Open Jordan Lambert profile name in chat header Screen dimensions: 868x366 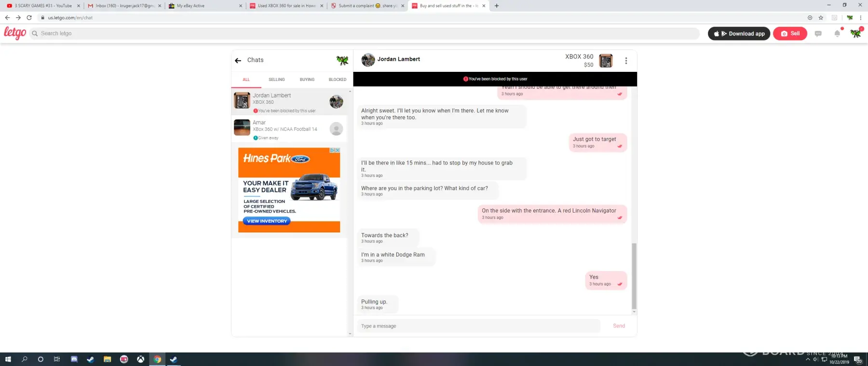point(398,59)
